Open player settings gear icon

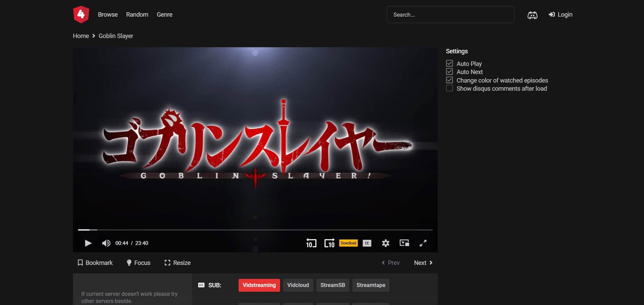(385, 243)
